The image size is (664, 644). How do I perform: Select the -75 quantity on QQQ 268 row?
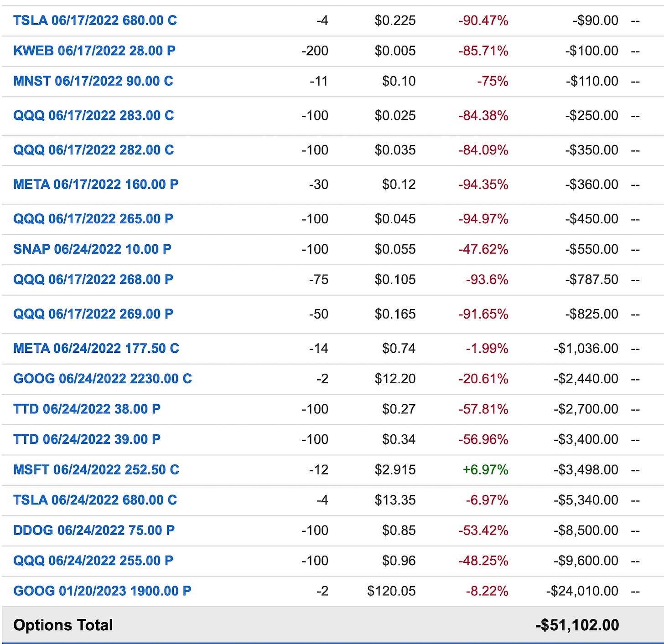coord(319,279)
